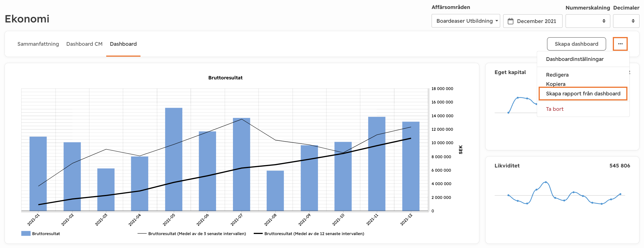
Task: Click the Bruttoresultat chart title
Action: [225, 78]
